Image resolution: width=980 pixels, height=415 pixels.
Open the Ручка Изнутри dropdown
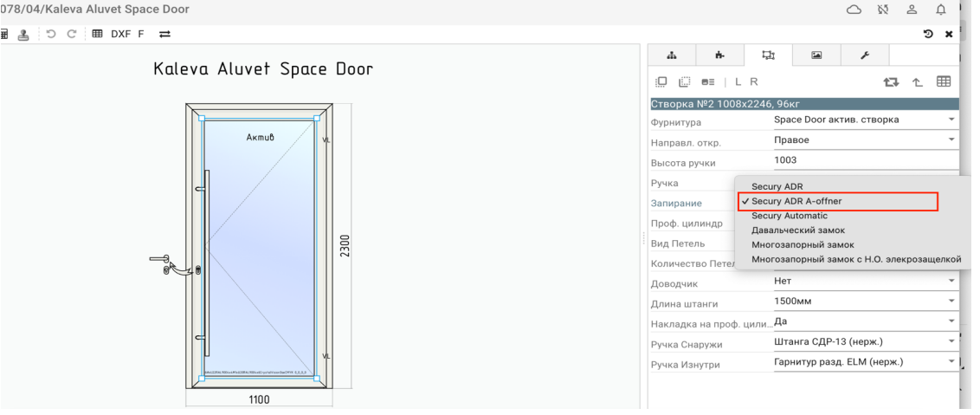(865, 361)
